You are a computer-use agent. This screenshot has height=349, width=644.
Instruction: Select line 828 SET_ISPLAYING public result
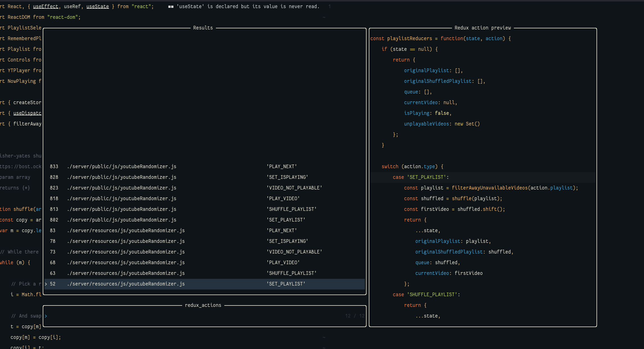click(x=121, y=177)
